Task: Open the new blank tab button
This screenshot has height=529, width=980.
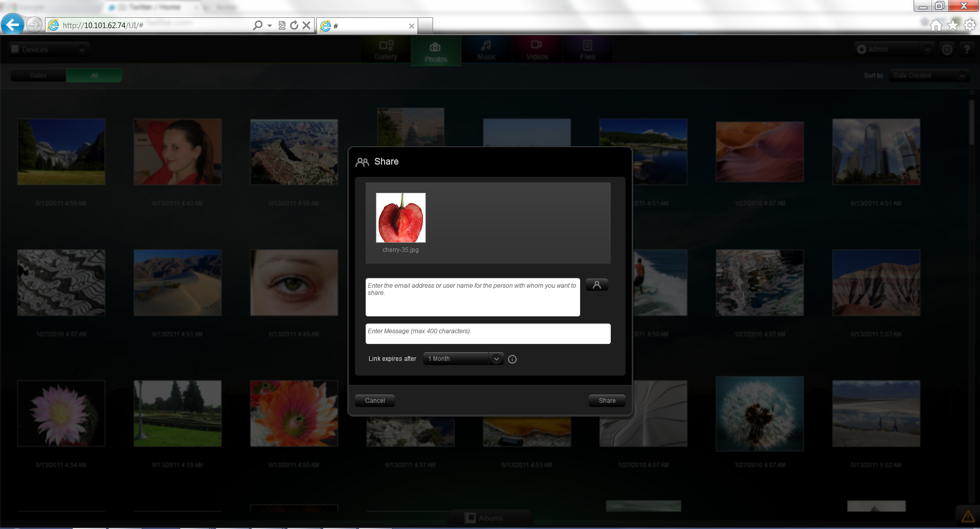Action: coord(425,26)
